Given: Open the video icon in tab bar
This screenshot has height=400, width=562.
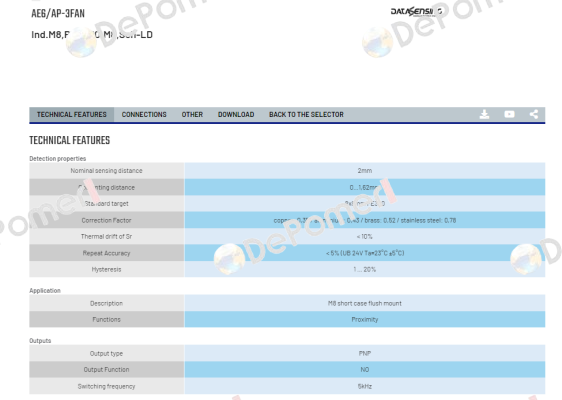Looking at the screenshot, I should (509, 114).
